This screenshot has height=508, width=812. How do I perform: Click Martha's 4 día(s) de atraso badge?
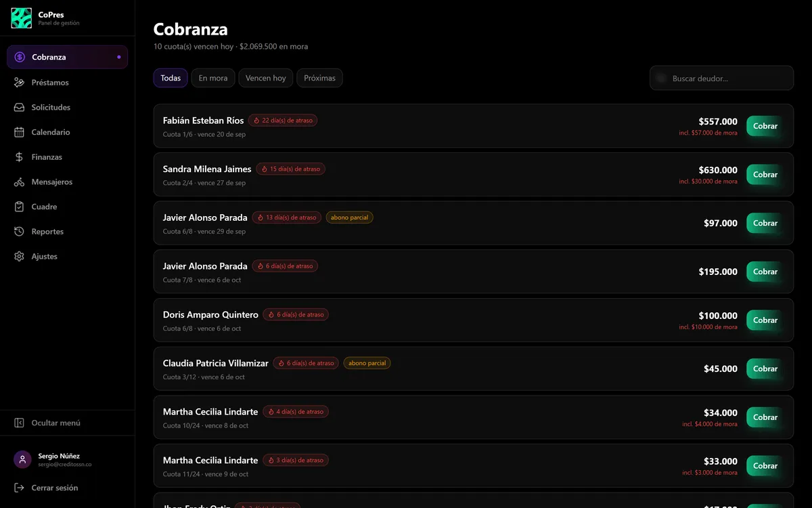(296, 412)
